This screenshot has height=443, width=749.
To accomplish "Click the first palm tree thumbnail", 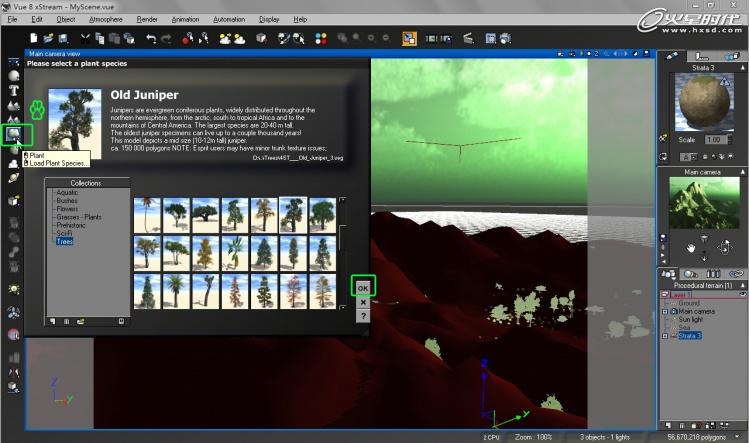I will coord(147,215).
